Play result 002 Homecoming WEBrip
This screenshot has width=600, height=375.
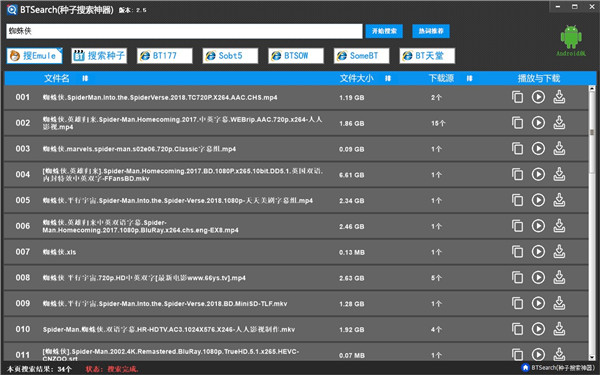(538, 123)
